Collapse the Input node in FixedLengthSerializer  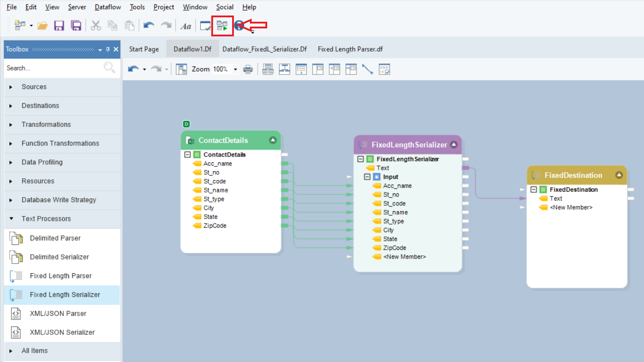tap(367, 177)
